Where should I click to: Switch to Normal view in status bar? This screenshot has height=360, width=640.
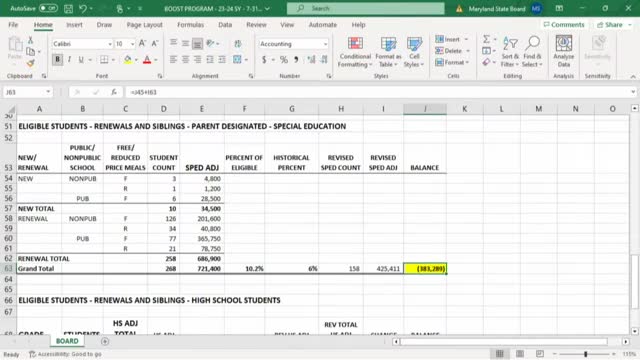500,354
